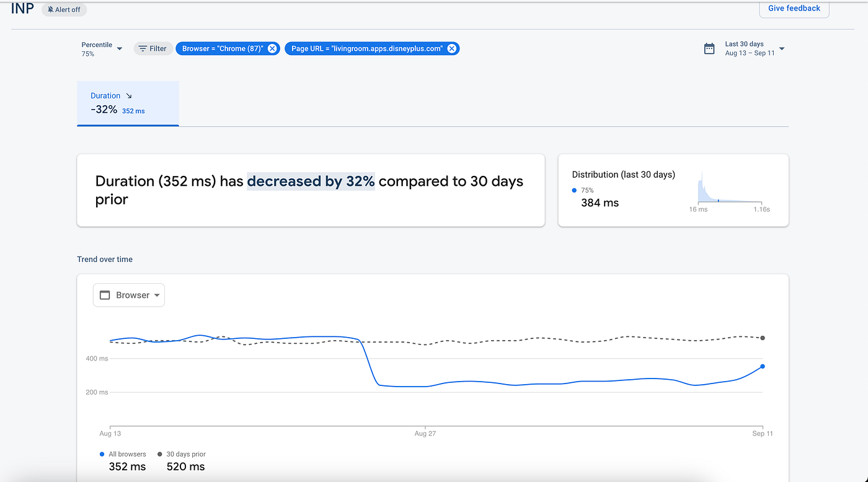The image size is (868, 482).
Task: Click the Give feedback button
Action: (794, 9)
